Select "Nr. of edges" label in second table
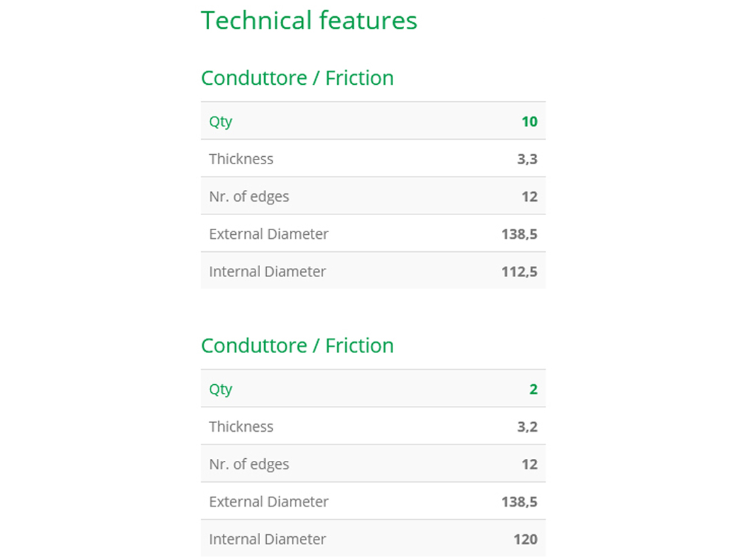 pyautogui.click(x=249, y=464)
